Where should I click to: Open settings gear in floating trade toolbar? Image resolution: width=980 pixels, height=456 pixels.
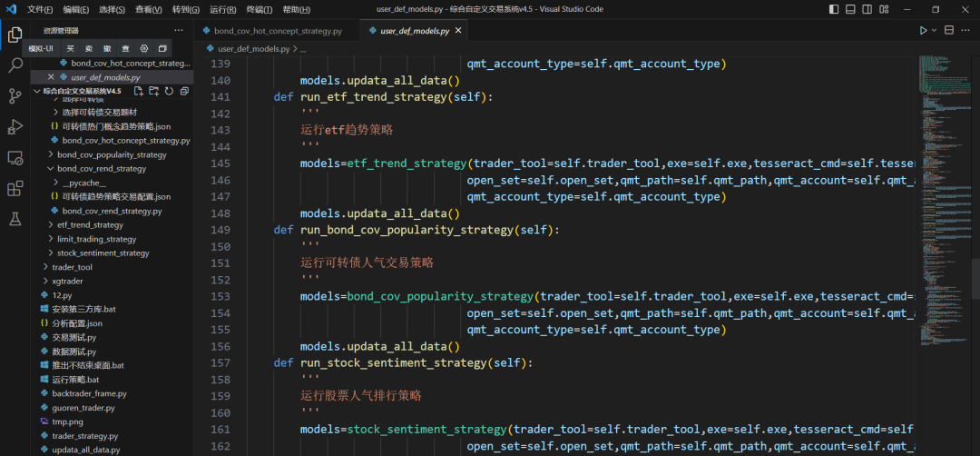tap(143, 48)
